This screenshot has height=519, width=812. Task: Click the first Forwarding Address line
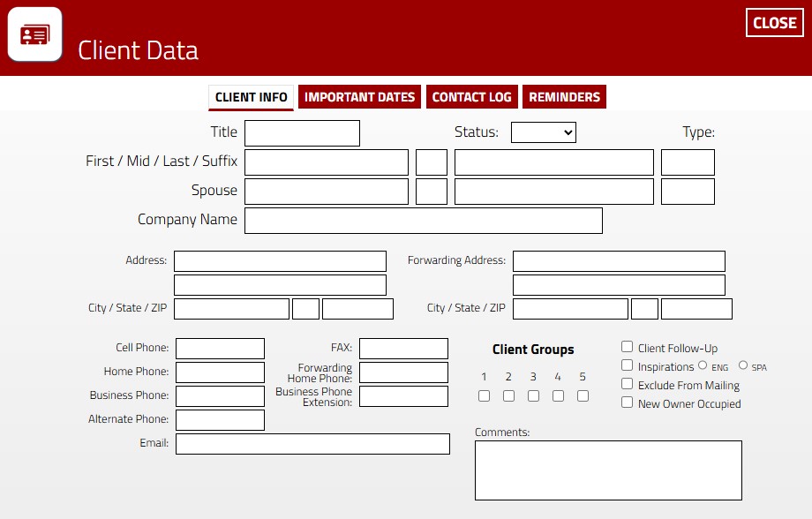tap(619, 261)
